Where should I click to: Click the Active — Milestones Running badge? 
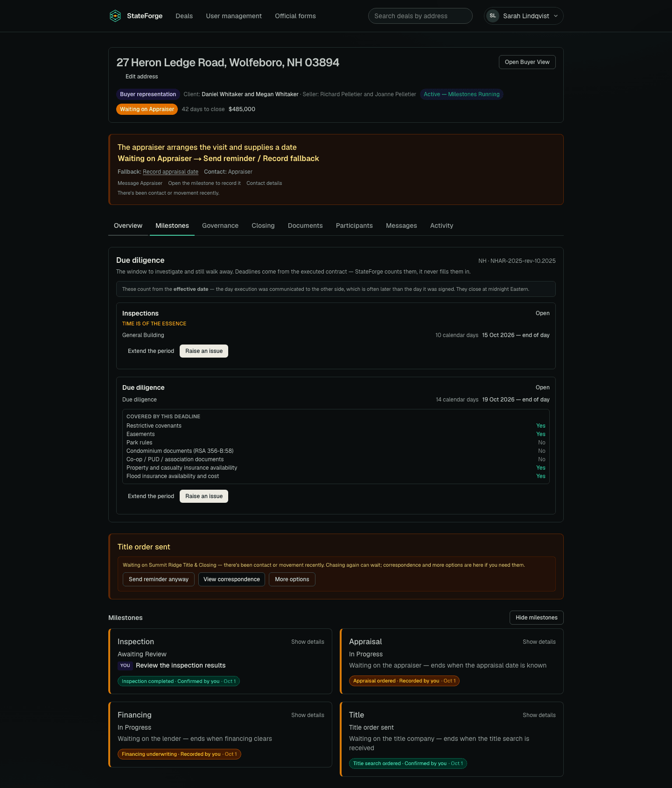tap(462, 94)
